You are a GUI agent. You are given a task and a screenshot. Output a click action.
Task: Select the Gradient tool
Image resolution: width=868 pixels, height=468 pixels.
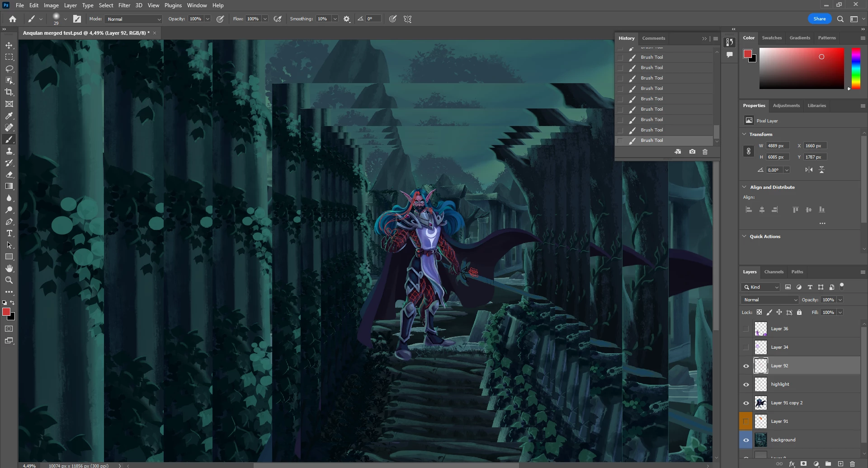[9, 186]
